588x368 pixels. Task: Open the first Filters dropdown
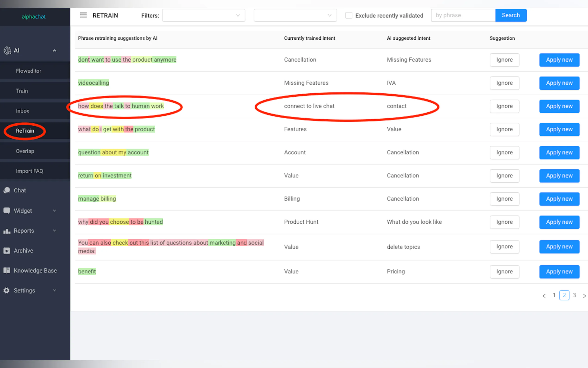(x=203, y=15)
